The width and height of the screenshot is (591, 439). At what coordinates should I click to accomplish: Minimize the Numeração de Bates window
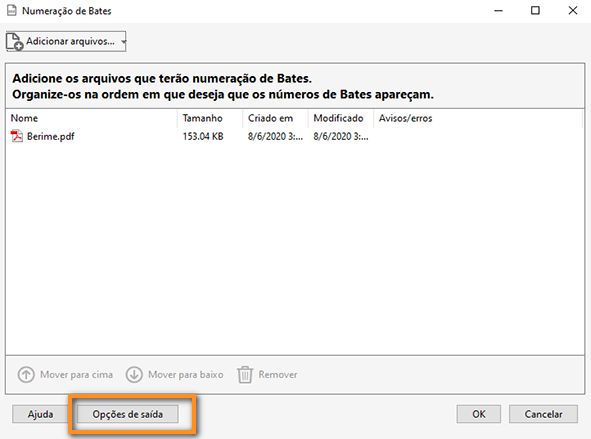tap(498, 11)
